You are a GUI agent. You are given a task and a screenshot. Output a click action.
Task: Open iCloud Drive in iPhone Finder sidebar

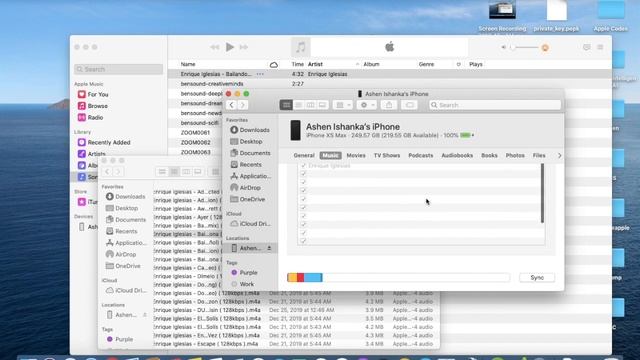click(x=250, y=224)
